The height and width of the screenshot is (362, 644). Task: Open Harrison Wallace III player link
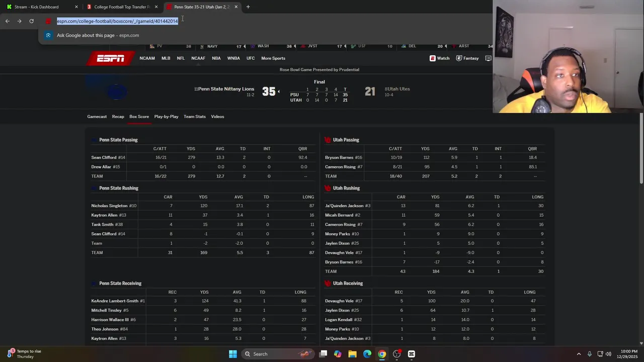(x=110, y=320)
